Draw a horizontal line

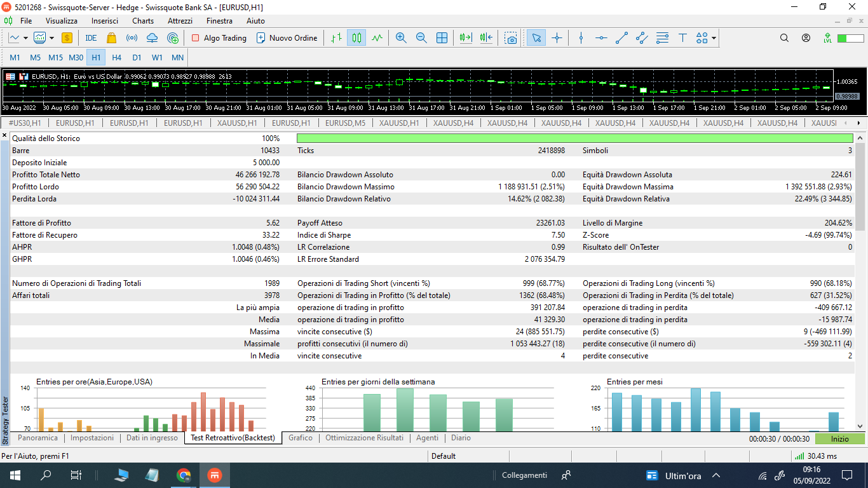pos(601,38)
